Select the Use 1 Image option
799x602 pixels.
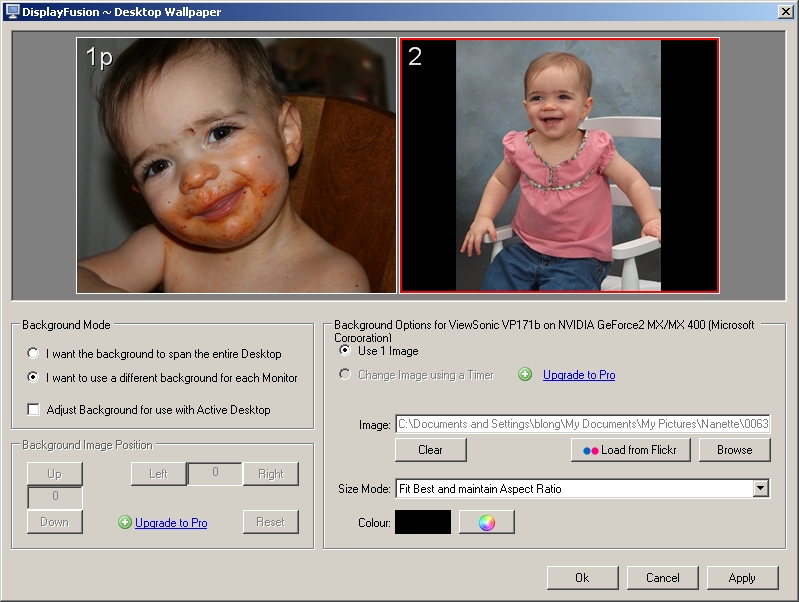(x=346, y=351)
